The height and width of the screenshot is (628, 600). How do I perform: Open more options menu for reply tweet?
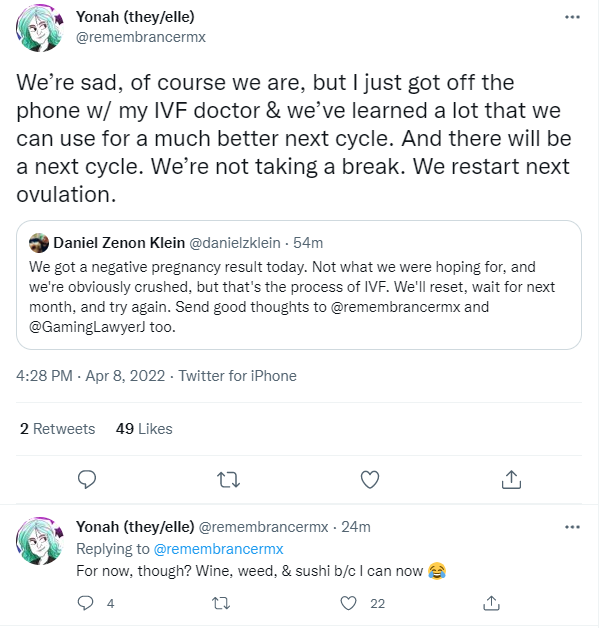point(572,527)
